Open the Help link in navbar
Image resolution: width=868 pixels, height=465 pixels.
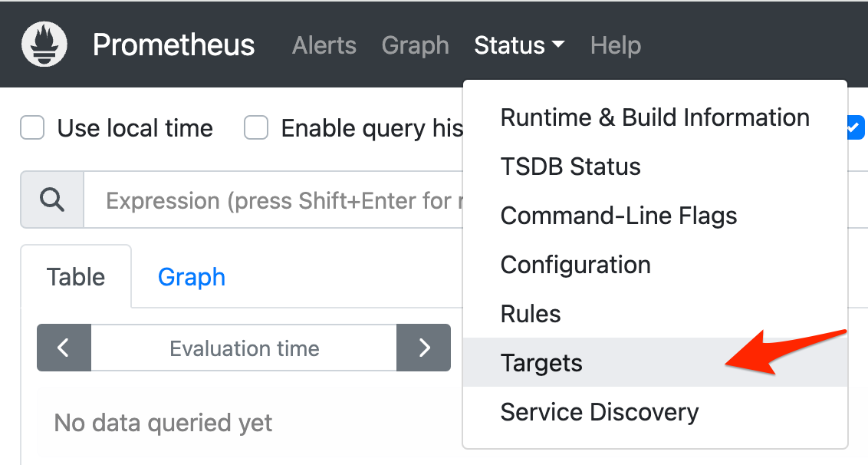[x=616, y=45]
